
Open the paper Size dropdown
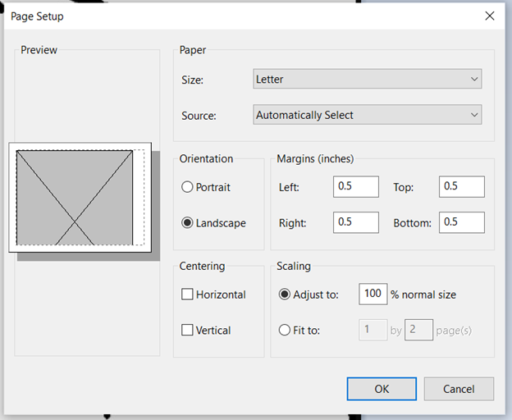[367, 79]
